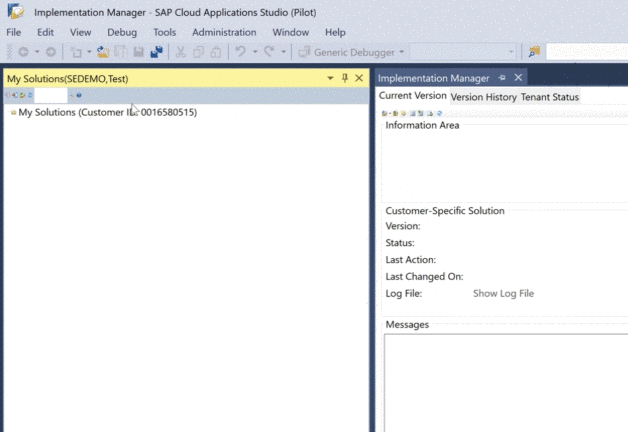Viewport: 628px width, 432px height.
Task: Click the Open File toolbar icon
Action: (103, 52)
